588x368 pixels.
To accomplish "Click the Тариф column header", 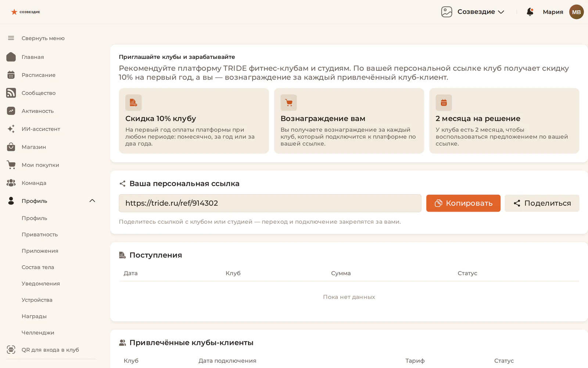I will coord(415,361).
